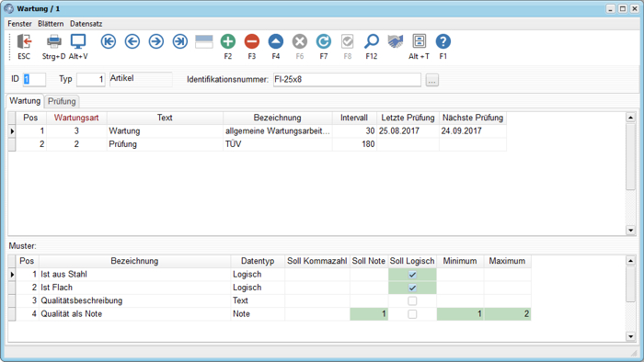Click the date cell 25.08.2017
This screenshot has width=644, height=362.
coord(408,131)
